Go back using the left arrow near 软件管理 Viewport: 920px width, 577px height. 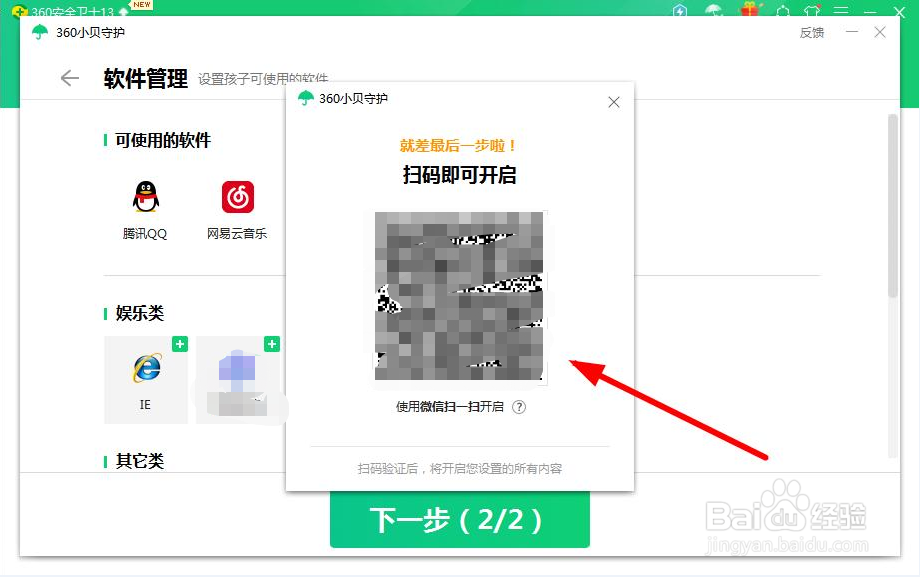coord(69,77)
